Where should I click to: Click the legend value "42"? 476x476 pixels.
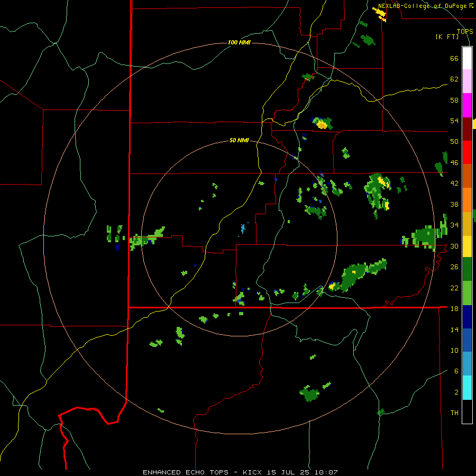(454, 183)
